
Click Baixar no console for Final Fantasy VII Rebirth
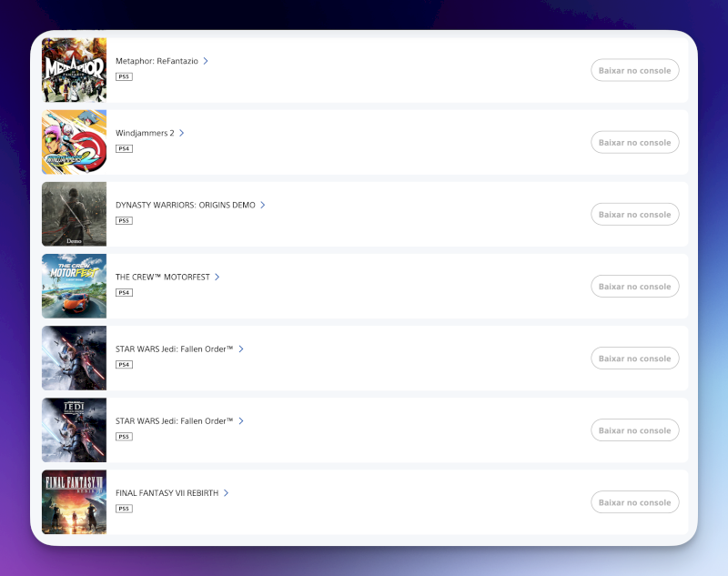[x=634, y=501]
